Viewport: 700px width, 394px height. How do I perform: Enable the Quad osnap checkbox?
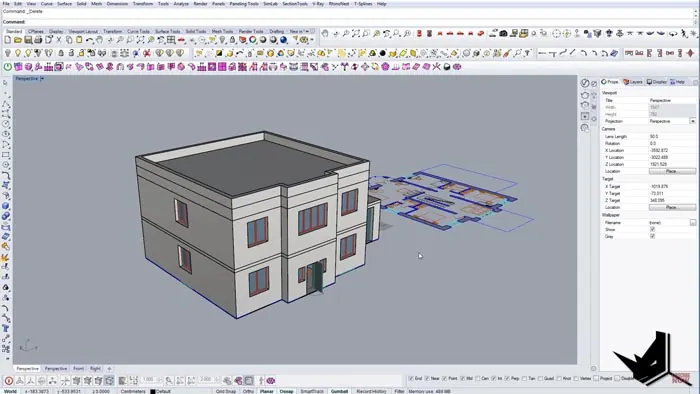[541, 378]
